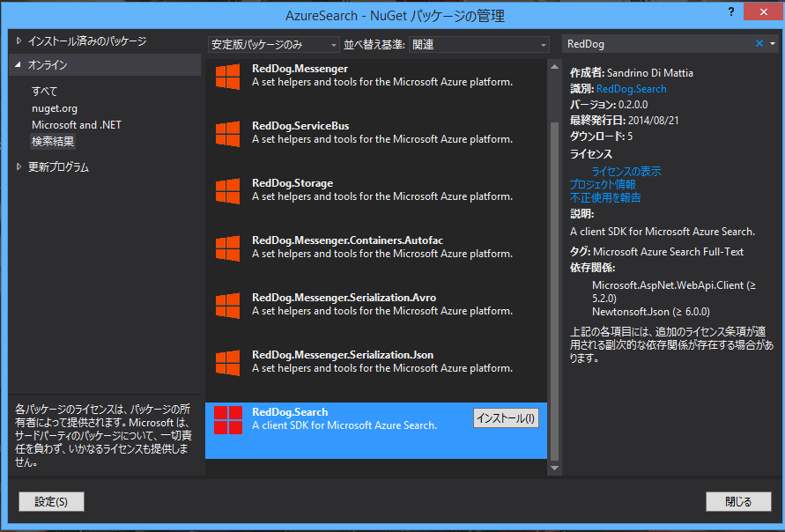
Task: Open the ライセンスの表示 link
Action: [x=626, y=171]
